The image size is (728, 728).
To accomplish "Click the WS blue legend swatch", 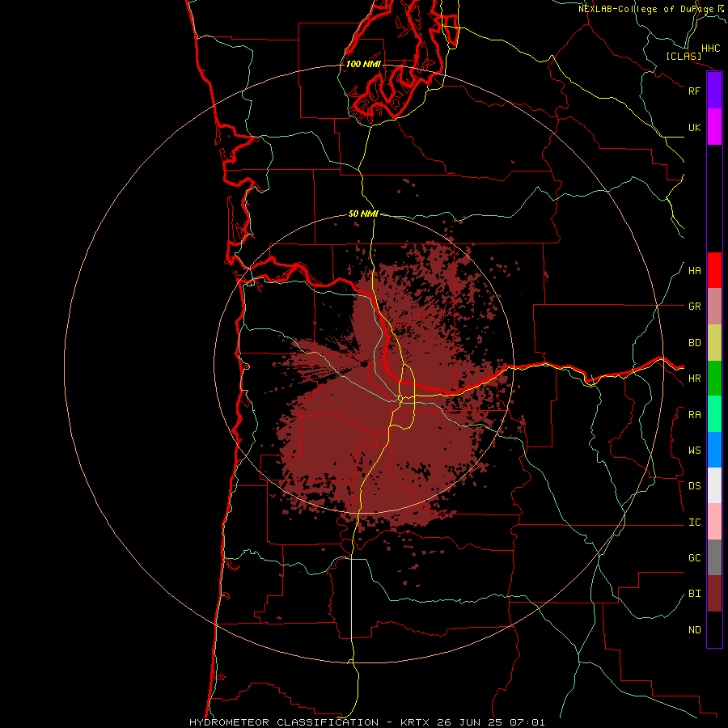I will 714,450.
